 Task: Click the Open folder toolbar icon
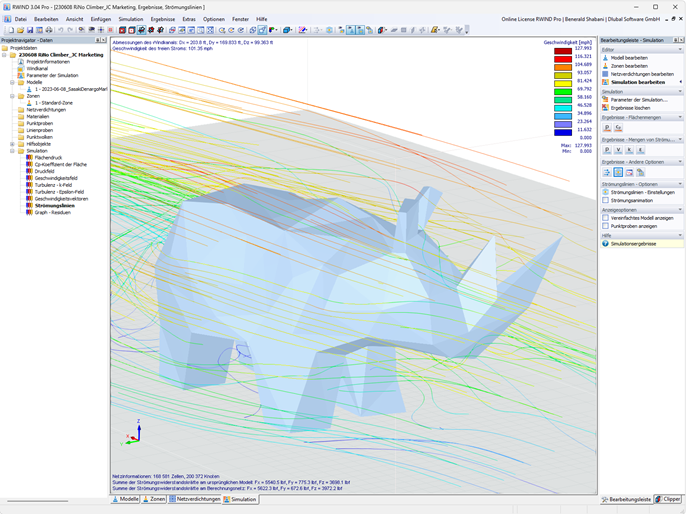point(20,30)
